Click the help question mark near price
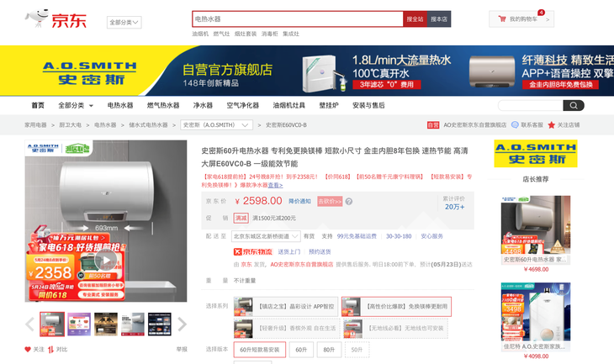614x364 pixels. click(x=349, y=202)
